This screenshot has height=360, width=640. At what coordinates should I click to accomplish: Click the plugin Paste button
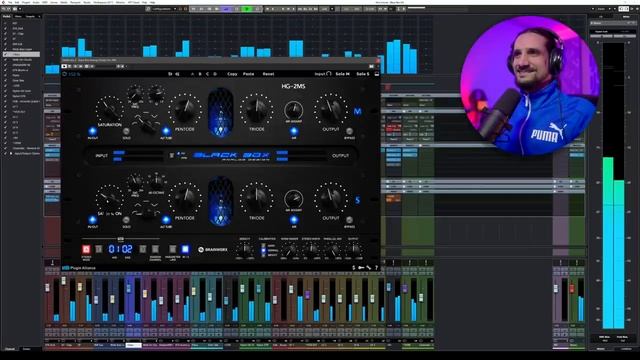[249, 74]
